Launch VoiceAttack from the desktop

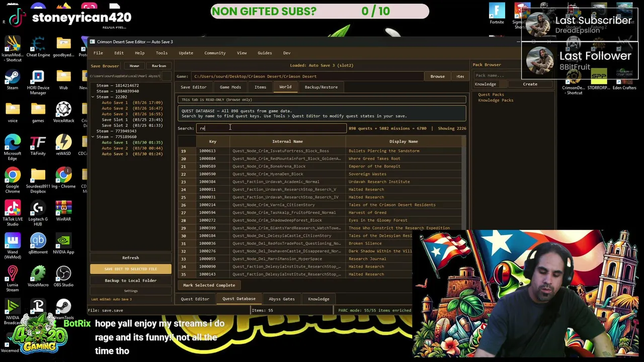coord(63,113)
